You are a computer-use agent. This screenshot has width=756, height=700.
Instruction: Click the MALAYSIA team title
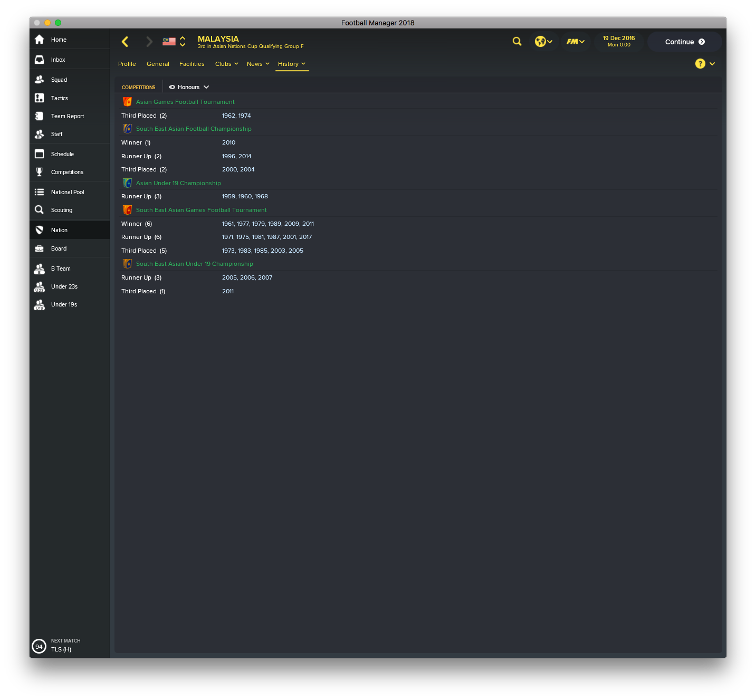coord(218,39)
